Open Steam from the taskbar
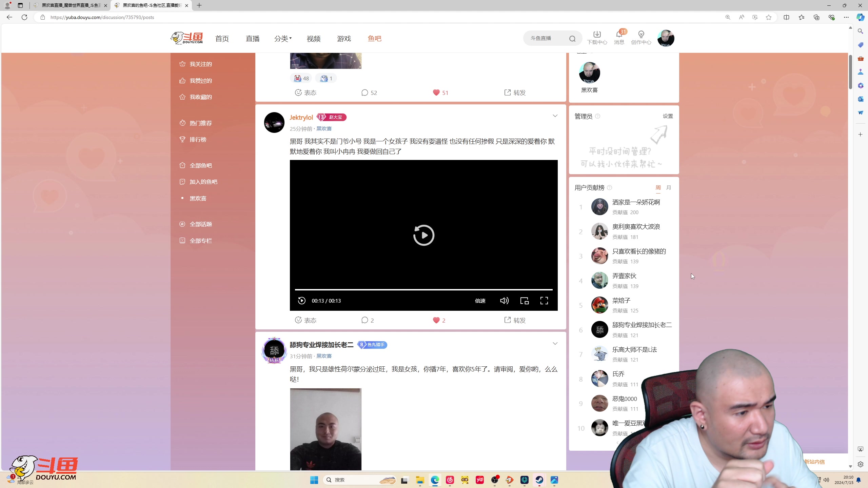This screenshot has height=488, width=868. pos(539,480)
